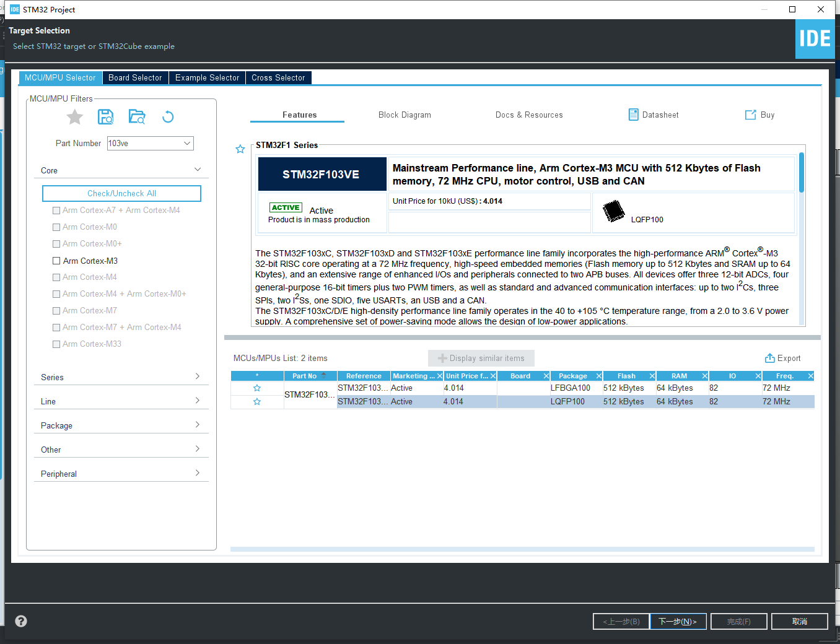This screenshot has width=840, height=644.
Task: Remove the Unit Price column via its X
Action: coord(493,376)
